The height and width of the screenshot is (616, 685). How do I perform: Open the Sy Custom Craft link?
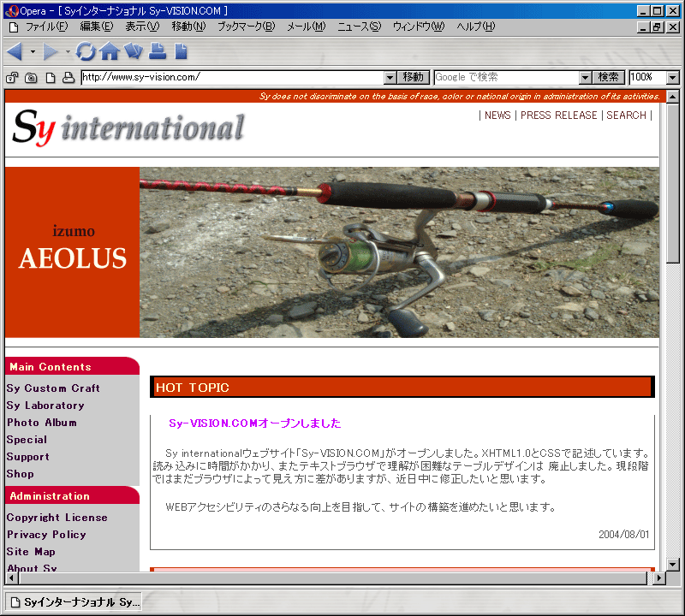tap(53, 388)
